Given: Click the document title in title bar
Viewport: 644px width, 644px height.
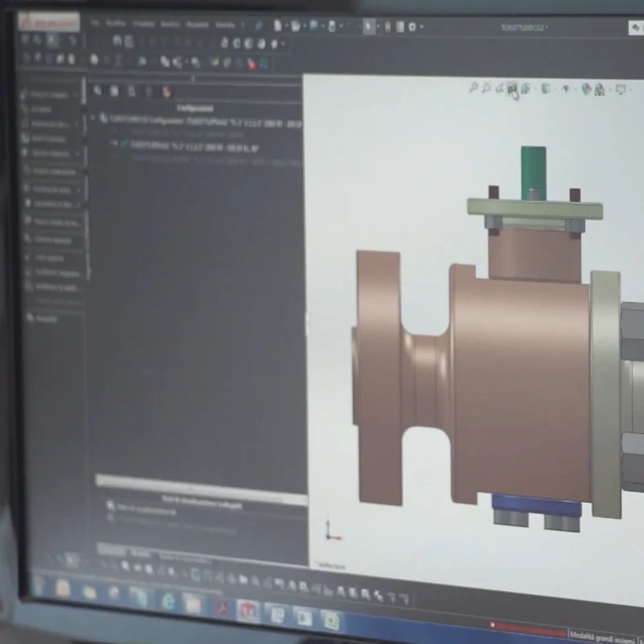Looking at the screenshot, I should pos(524,27).
